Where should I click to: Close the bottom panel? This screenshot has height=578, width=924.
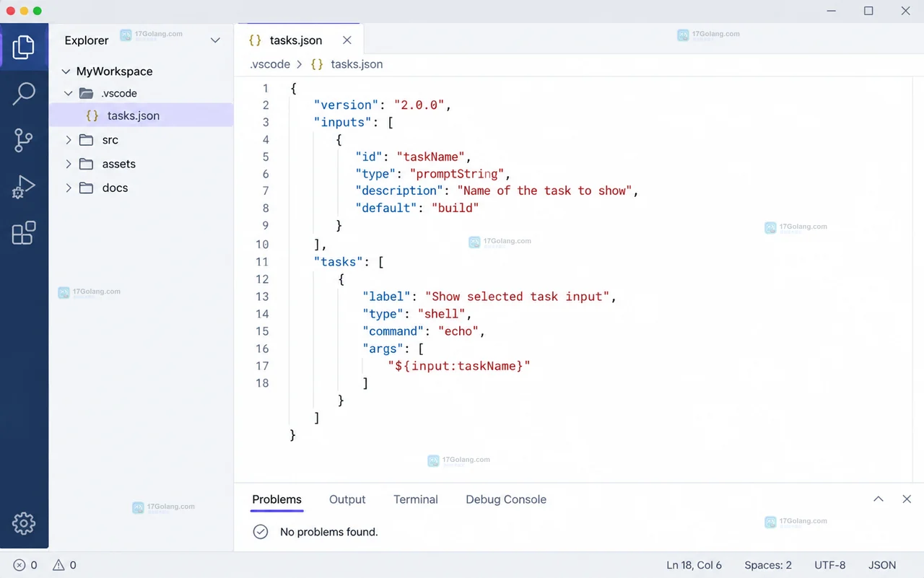click(907, 499)
